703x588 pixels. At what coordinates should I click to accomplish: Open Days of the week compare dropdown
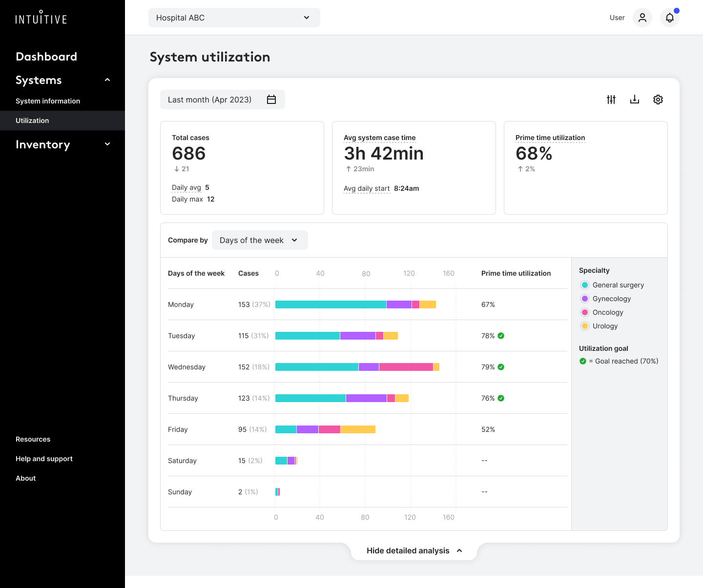click(x=260, y=240)
